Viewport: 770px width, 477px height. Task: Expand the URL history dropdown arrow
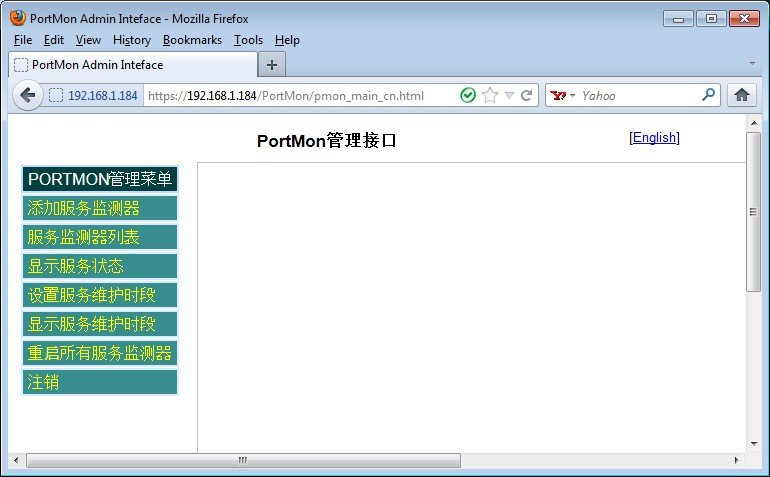(x=509, y=96)
